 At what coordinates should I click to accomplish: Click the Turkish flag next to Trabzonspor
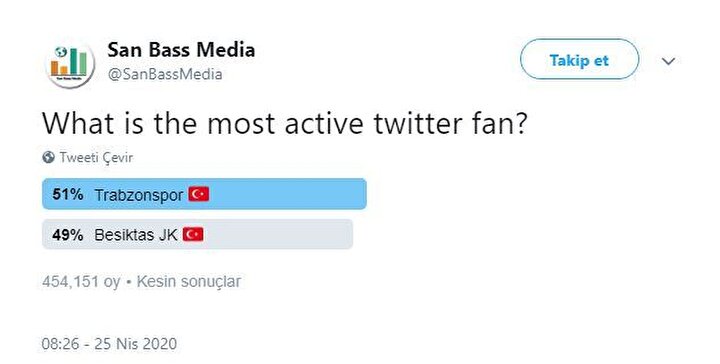[198, 194]
